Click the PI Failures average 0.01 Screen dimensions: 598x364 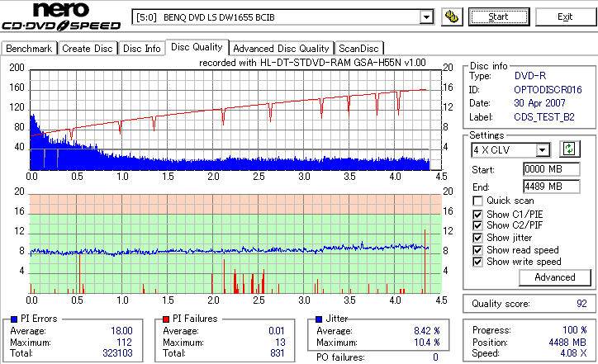pyautogui.click(x=277, y=331)
